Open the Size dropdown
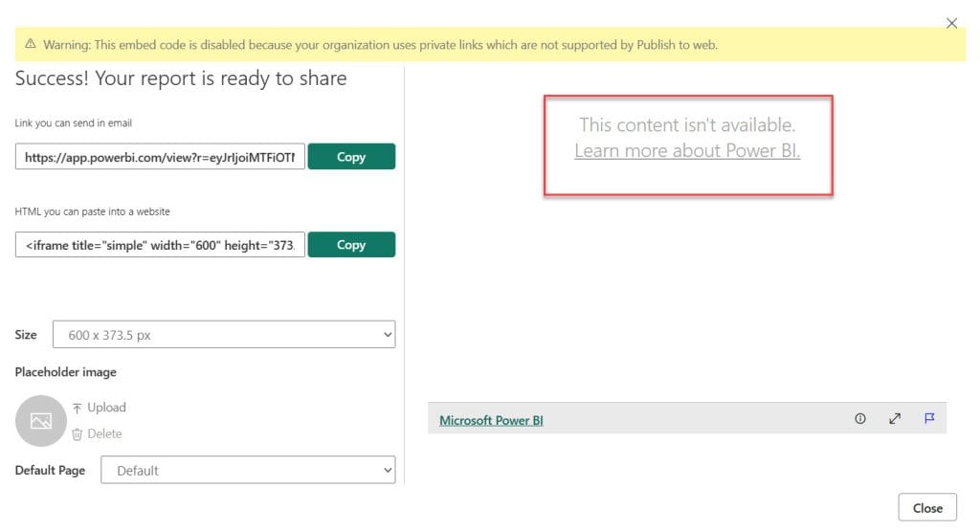980x532 pixels. (224, 335)
